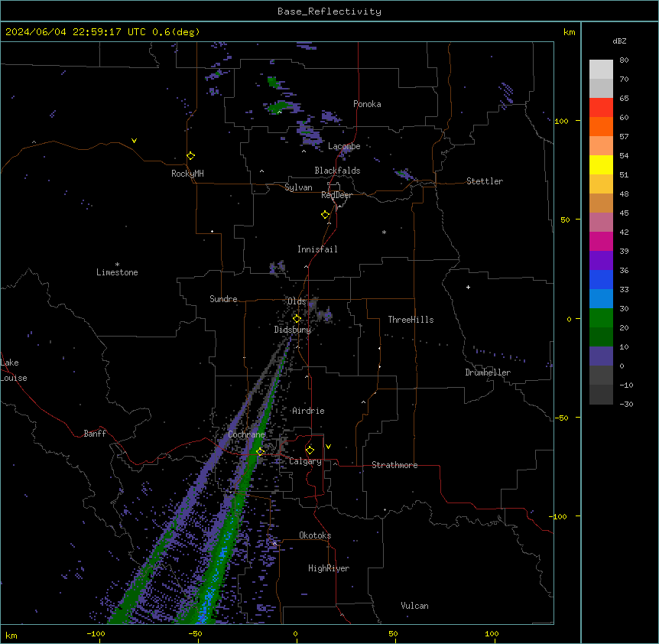Click the light blue 33 dBZ swatch
Image resolution: width=659 pixels, height=644 pixels.
[601, 299]
